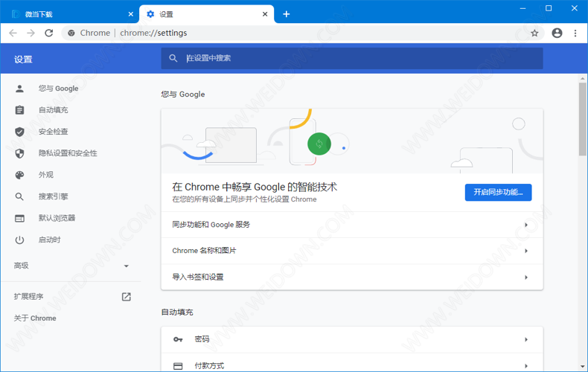Expand the 高级 section arrow
The height and width of the screenshot is (372, 588).
point(127,266)
